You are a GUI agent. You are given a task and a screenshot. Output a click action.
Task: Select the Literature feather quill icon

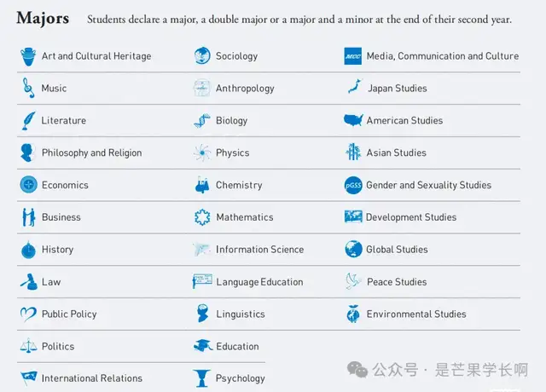[x=28, y=120]
